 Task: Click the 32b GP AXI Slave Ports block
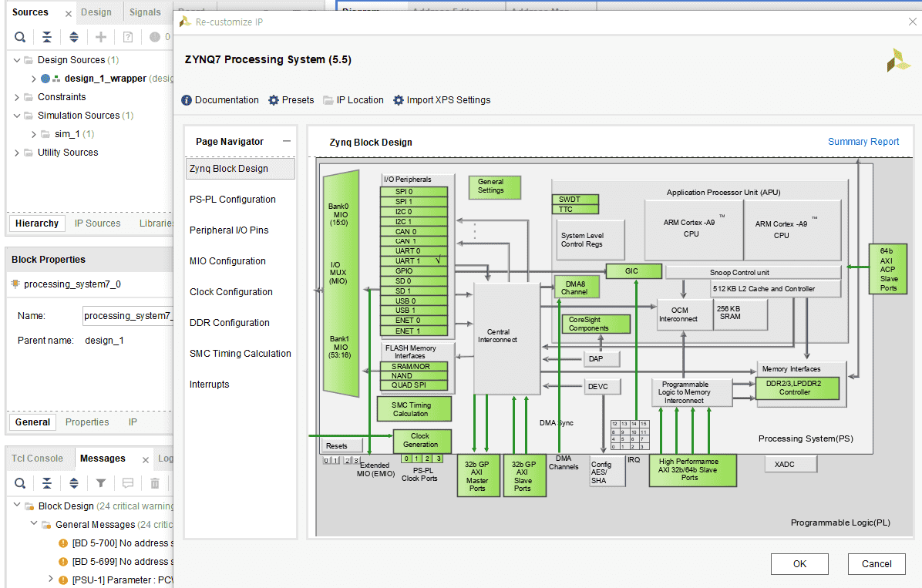pos(524,475)
